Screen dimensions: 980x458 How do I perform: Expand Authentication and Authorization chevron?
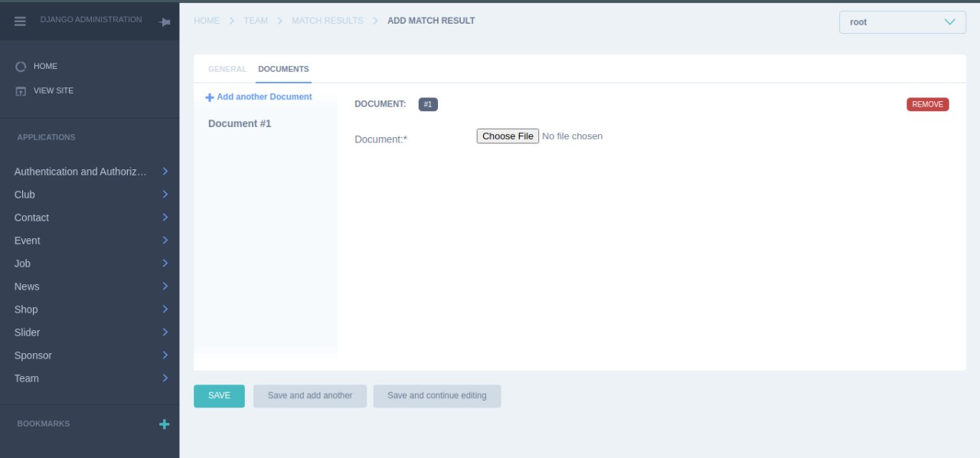(x=165, y=172)
